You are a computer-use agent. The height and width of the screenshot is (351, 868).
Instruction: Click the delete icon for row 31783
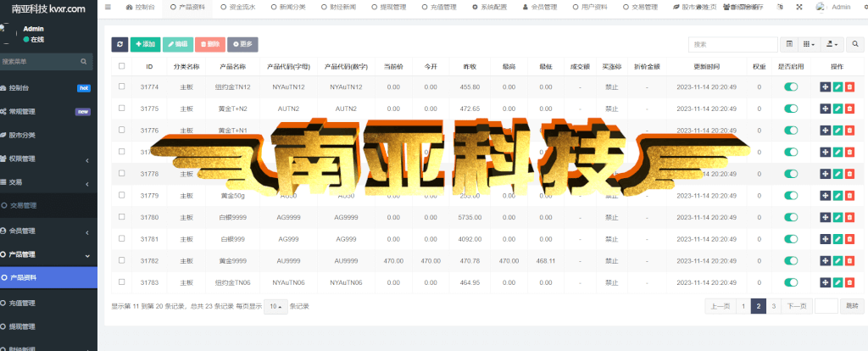[x=849, y=282]
